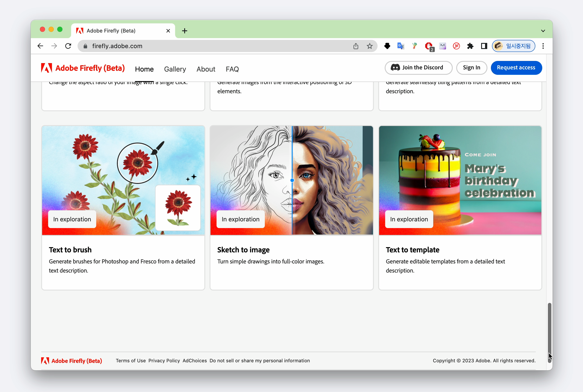Click the In exploration badge on Sketch to image

(240, 219)
